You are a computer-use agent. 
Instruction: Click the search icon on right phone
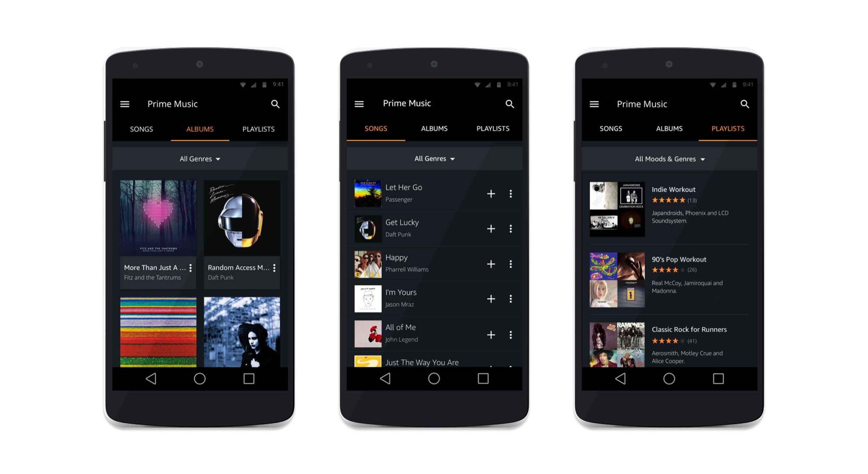743,105
